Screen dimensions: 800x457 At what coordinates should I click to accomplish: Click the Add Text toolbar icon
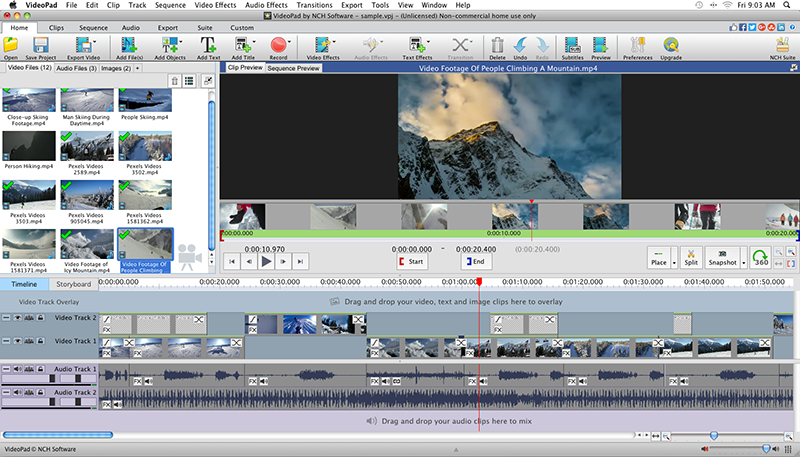point(208,45)
